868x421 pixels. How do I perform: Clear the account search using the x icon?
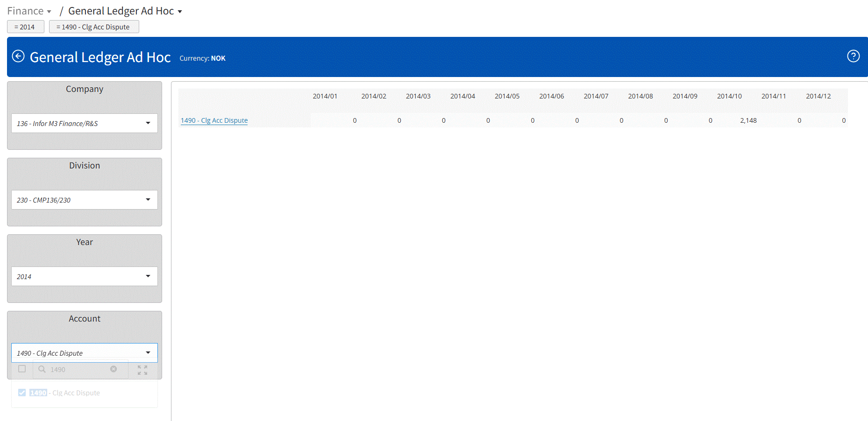(114, 369)
